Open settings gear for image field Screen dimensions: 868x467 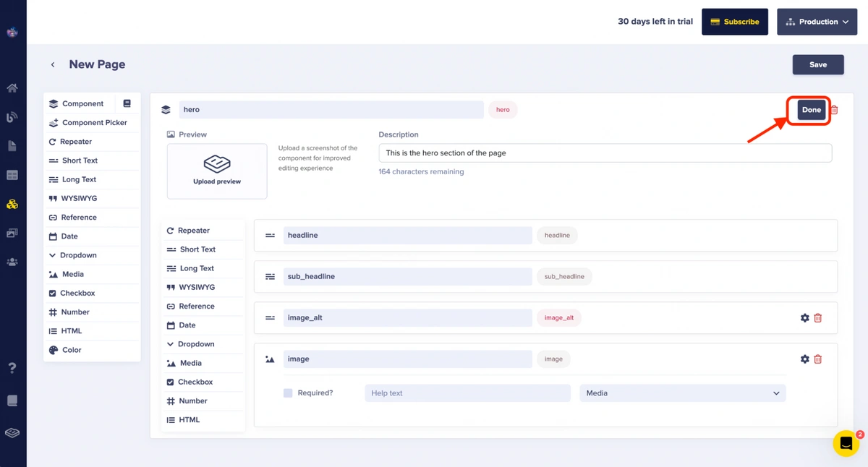(x=804, y=359)
